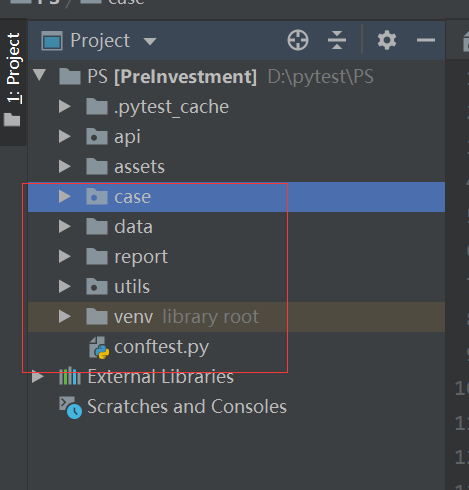Select the assets label
Viewport: 469px width, 490px height.
tap(139, 167)
